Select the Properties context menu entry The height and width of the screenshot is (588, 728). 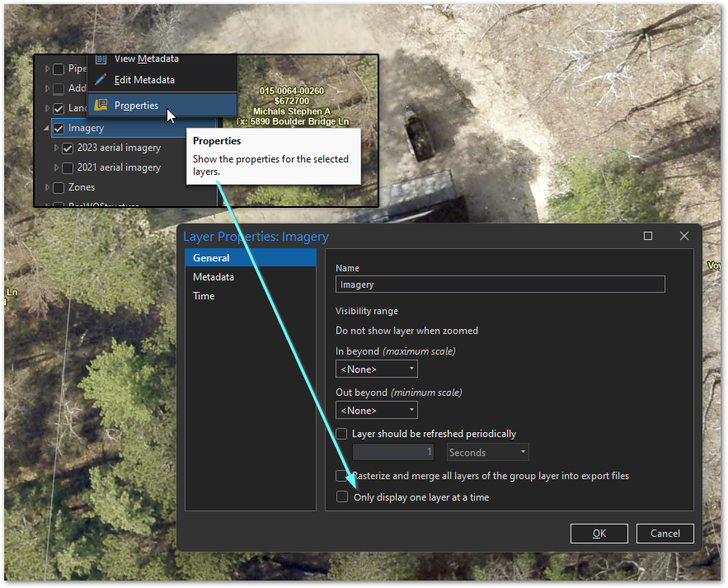coord(136,105)
